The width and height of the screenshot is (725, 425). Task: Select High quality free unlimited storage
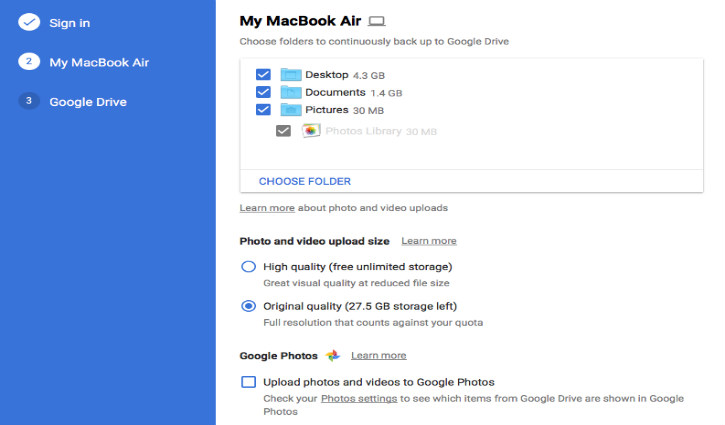[248, 267]
